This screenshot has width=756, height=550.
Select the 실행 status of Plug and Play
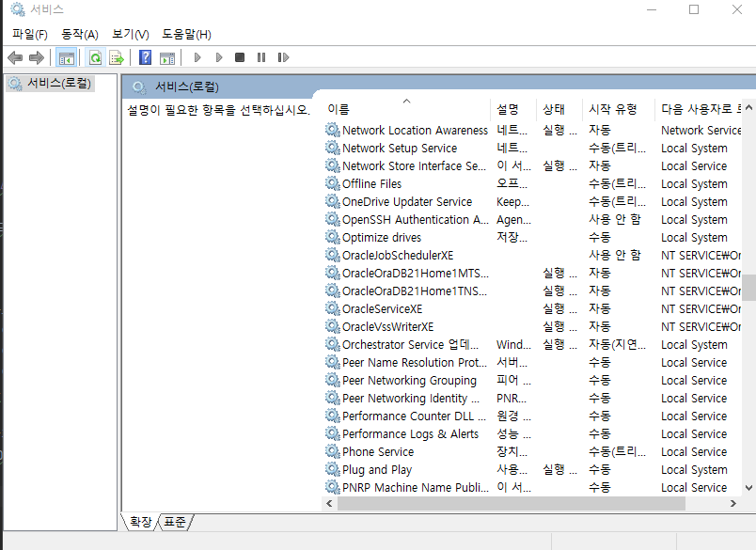pos(559,469)
